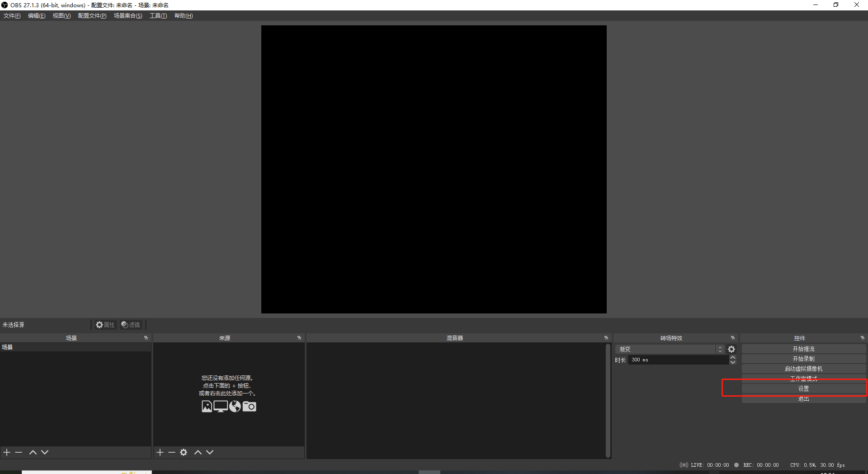This screenshot has width=868, height=474.
Task: Increase the transition duration with the up arrow
Action: tap(733, 357)
